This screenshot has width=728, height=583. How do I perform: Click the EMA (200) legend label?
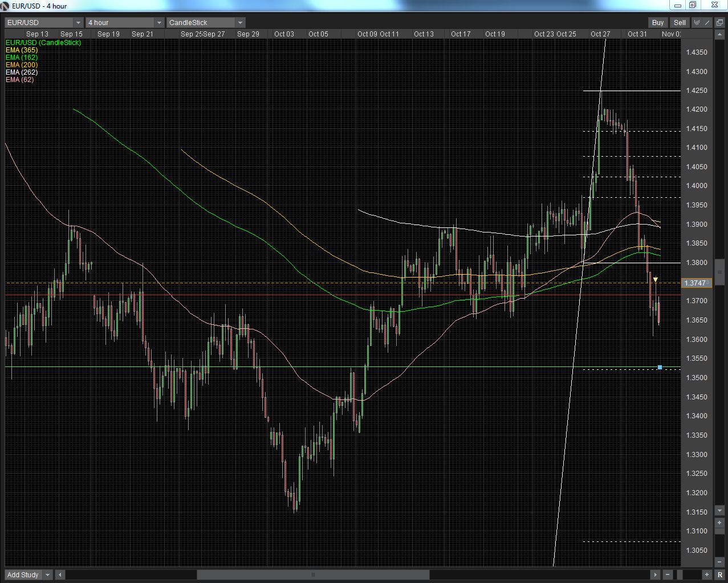pos(22,65)
